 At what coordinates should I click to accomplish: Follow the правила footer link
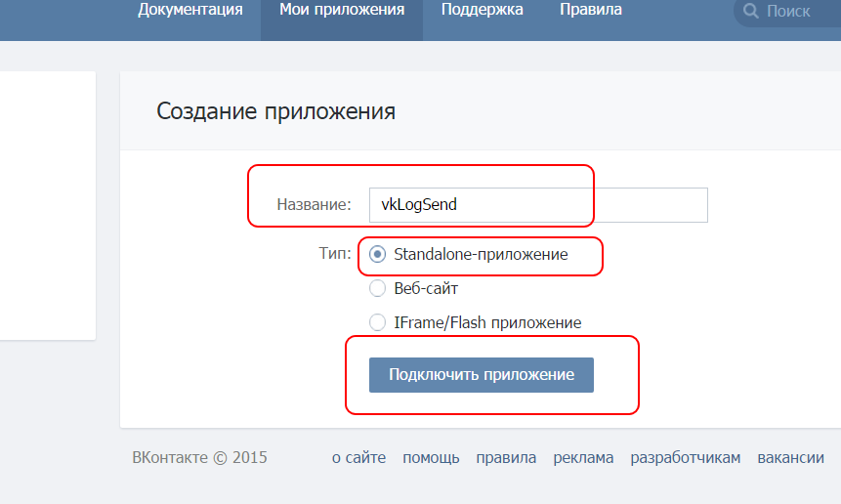coord(506,457)
